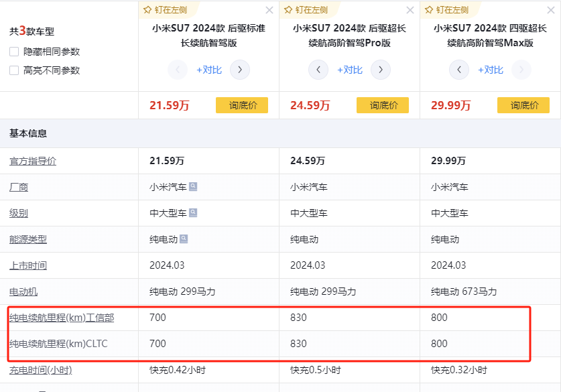
Task: Open the 上市时间 parameter link
Action: (x=28, y=265)
